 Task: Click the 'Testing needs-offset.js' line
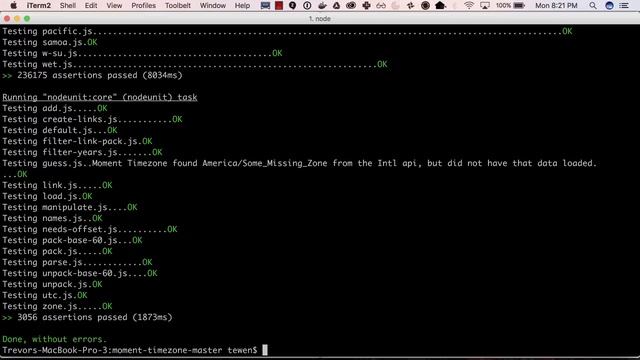(90, 229)
